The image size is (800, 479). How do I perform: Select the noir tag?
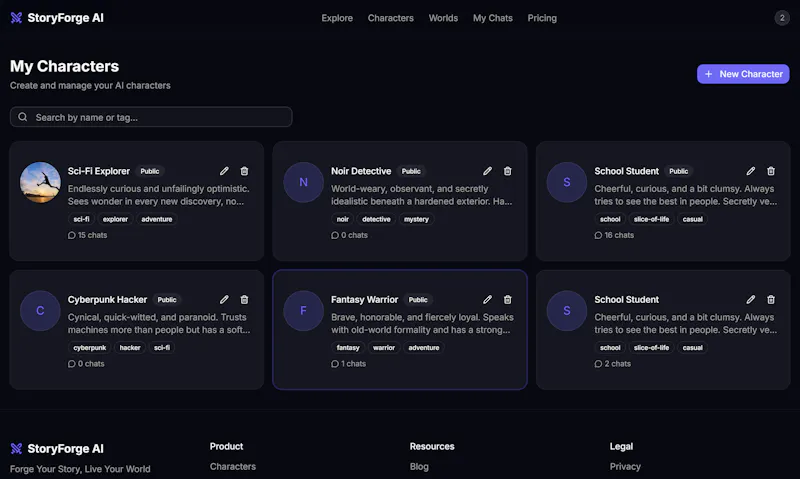coord(342,219)
